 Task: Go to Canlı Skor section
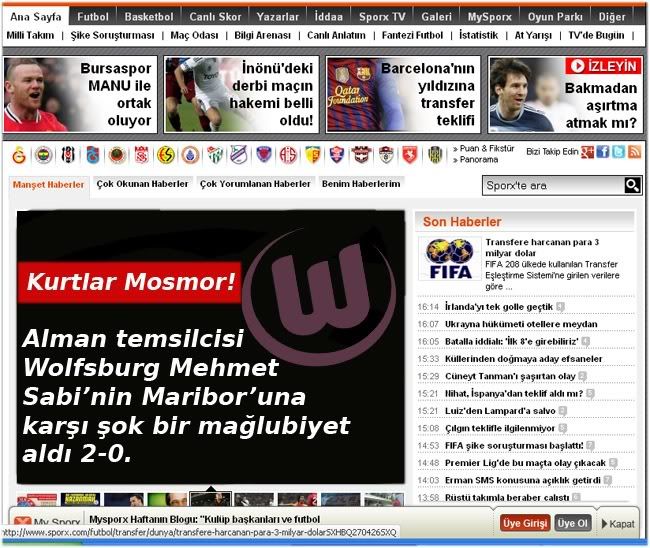coord(215,17)
